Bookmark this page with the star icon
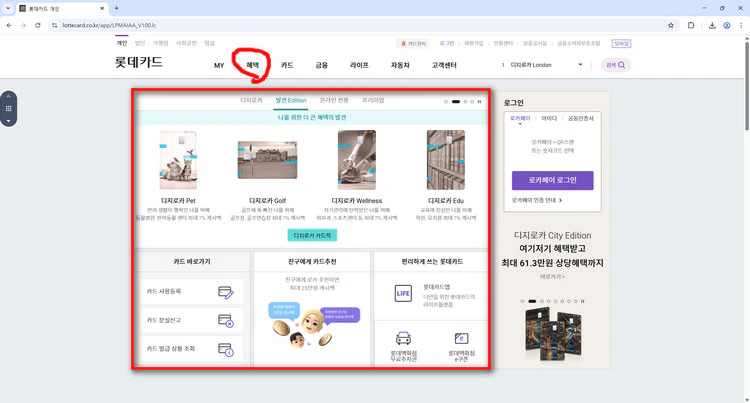 click(x=671, y=25)
